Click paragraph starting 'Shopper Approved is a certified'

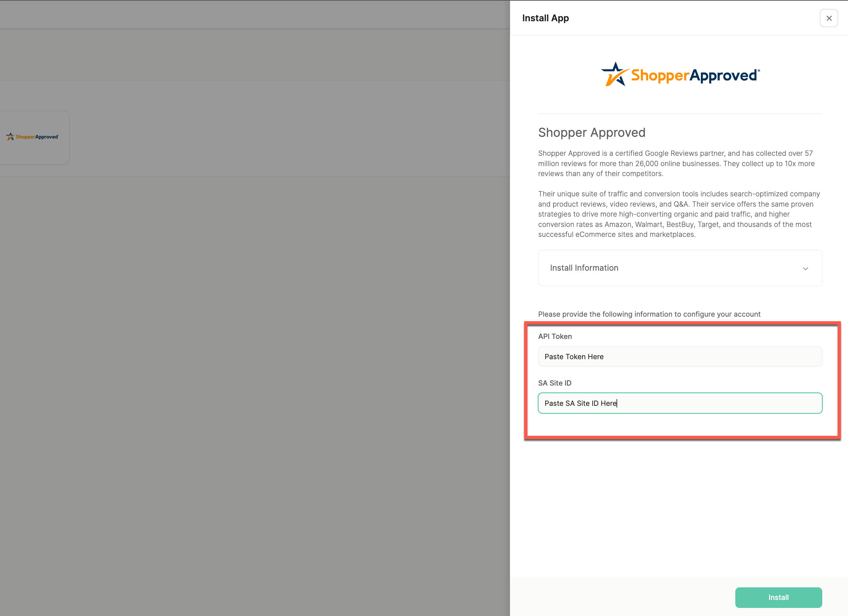point(676,163)
